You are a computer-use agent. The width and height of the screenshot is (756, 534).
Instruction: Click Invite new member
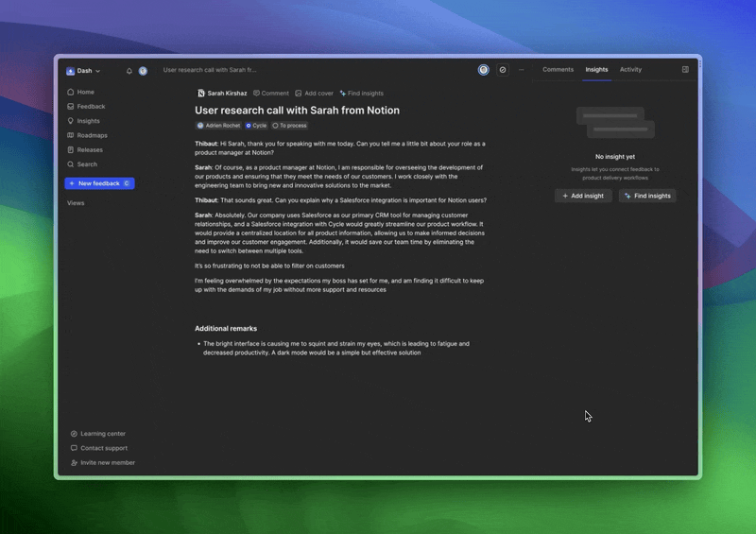click(103, 462)
